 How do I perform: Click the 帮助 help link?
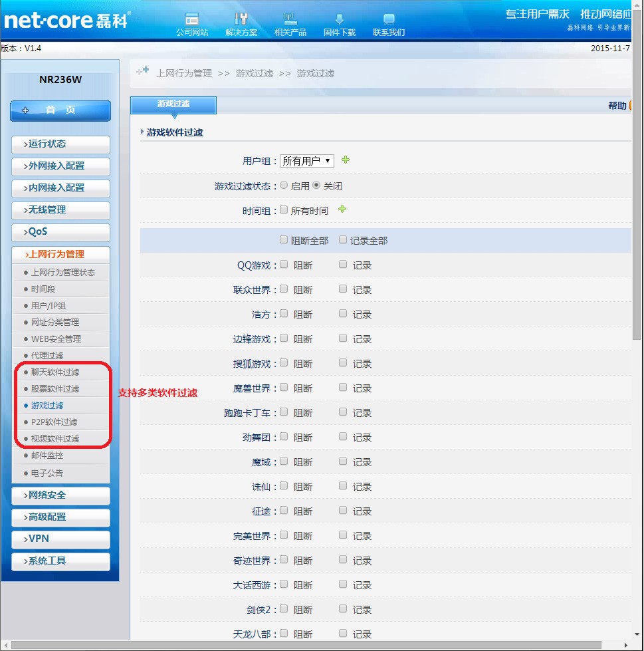click(x=617, y=106)
